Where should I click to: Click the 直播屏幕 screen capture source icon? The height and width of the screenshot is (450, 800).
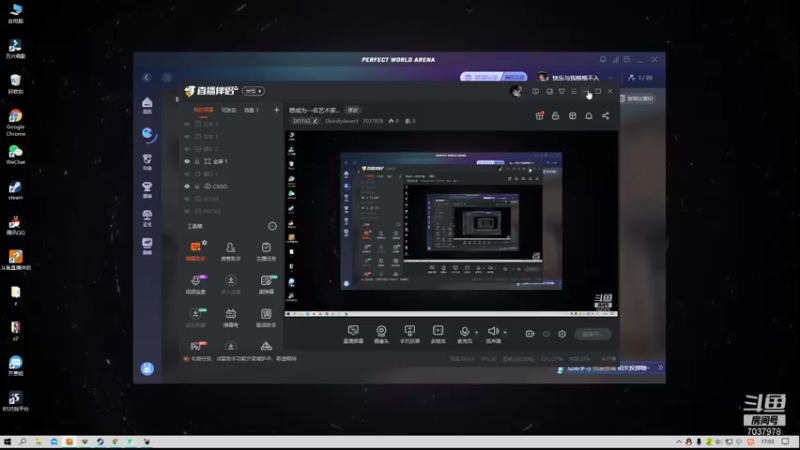coord(353,334)
